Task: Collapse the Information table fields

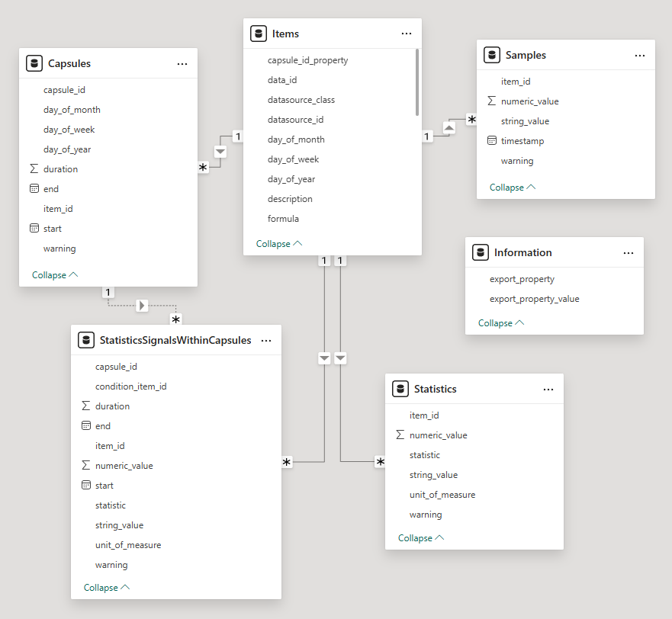Action: click(500, 322)
